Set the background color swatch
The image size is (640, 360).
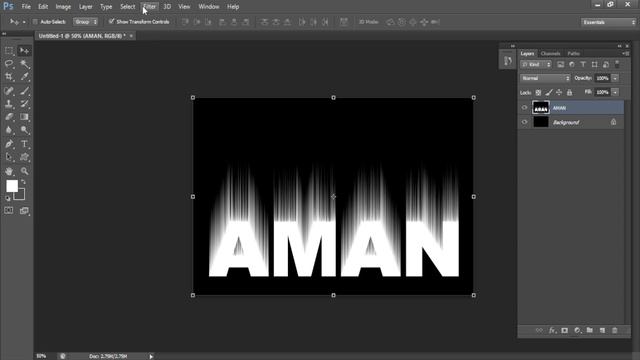20,195
